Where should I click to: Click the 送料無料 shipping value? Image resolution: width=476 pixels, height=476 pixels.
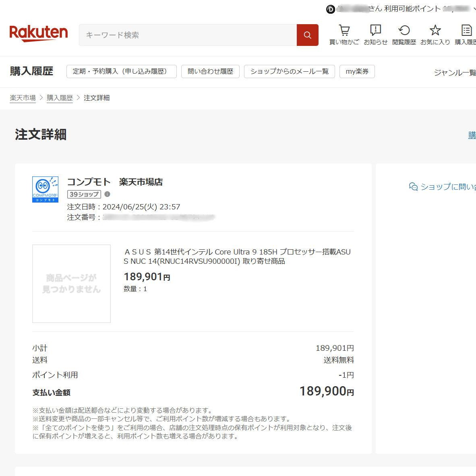click(x=339, y=360)
